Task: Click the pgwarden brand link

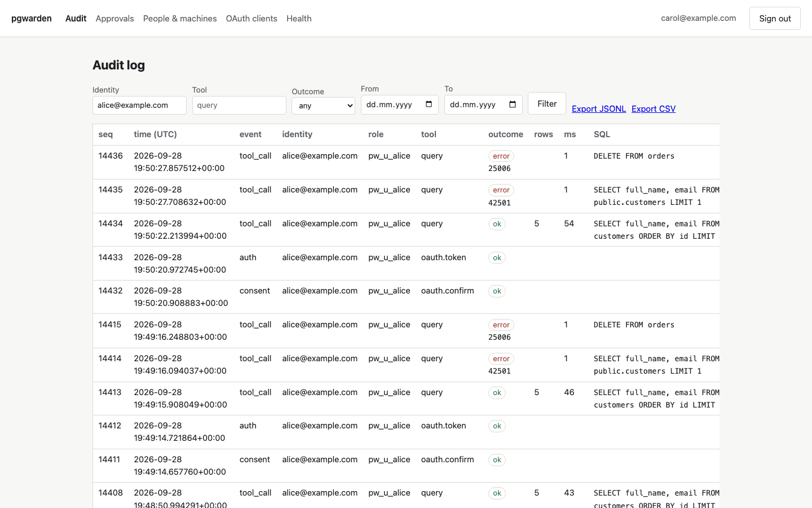Action: [32, 18]
